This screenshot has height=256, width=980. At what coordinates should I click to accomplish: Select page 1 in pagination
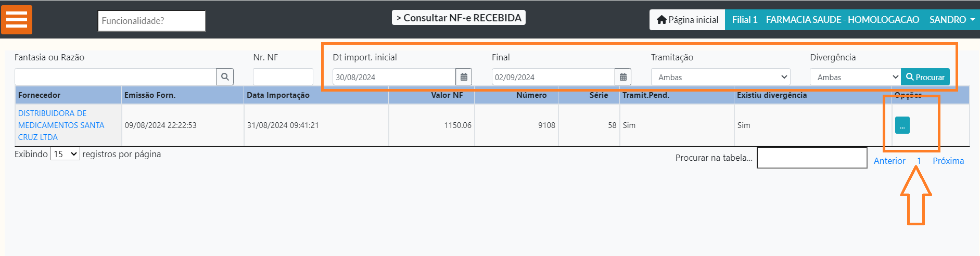tap(919, 161)
